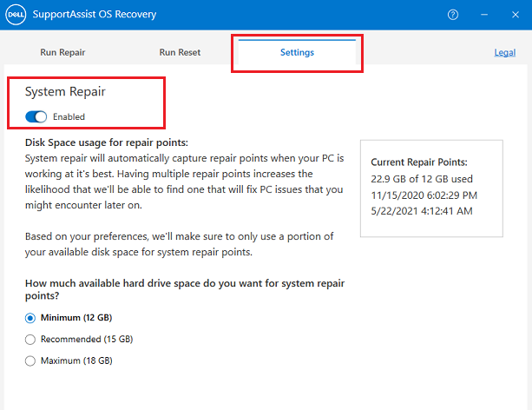The height and width of the screenshot is (410, 532).
Task: Open the Run Reset tab
Action: 180,52
